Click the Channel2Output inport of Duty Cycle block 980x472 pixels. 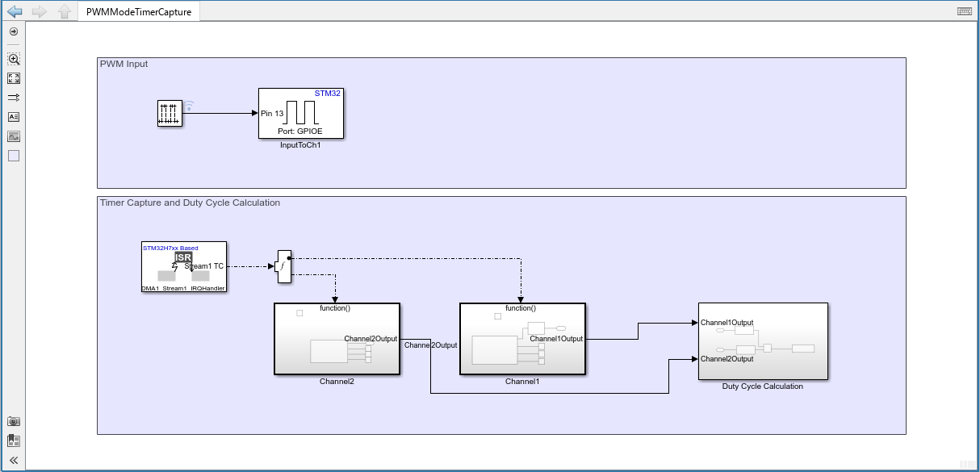coord(727,358)
